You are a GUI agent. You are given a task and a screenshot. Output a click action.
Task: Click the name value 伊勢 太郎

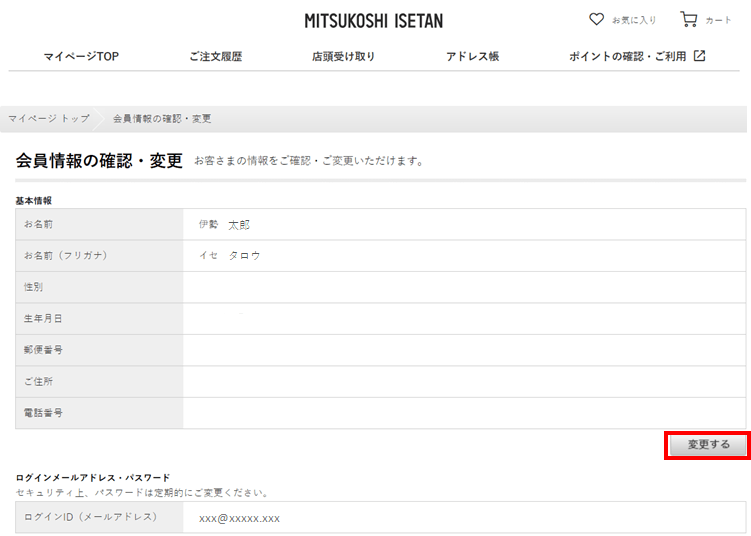point(224,225)
